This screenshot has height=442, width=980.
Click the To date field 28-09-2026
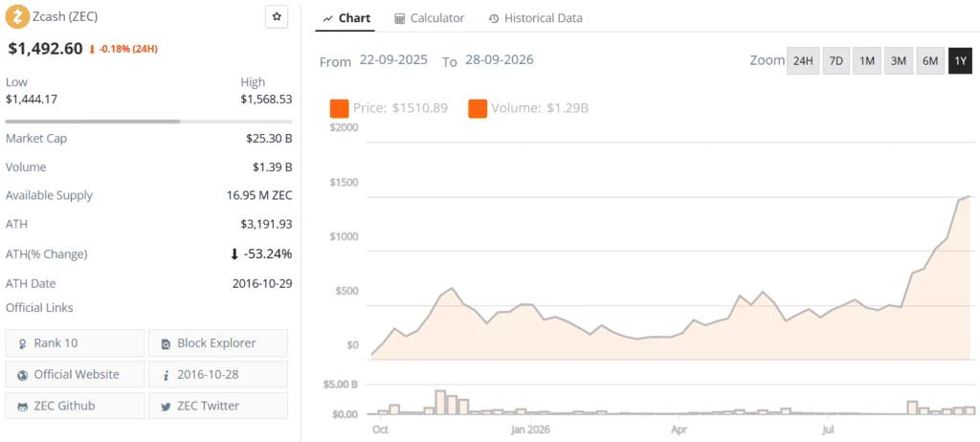pyautogui.click(x=499, y=60)
